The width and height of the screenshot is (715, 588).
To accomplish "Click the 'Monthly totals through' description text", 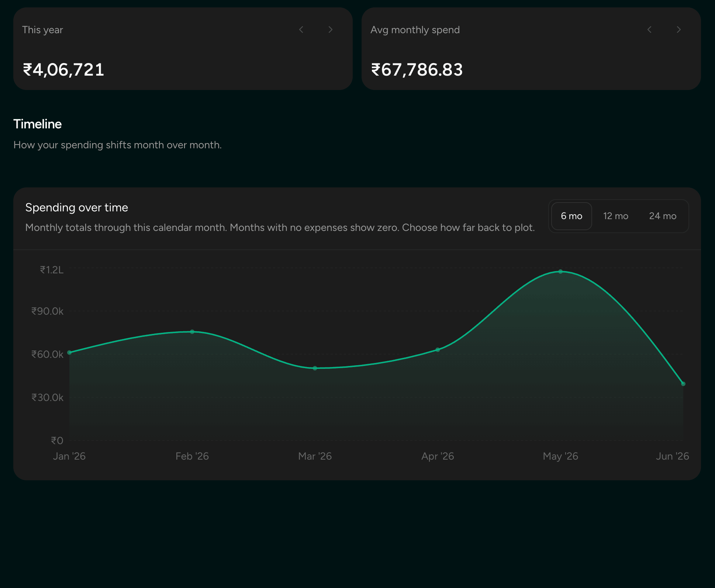I will 280,228.
